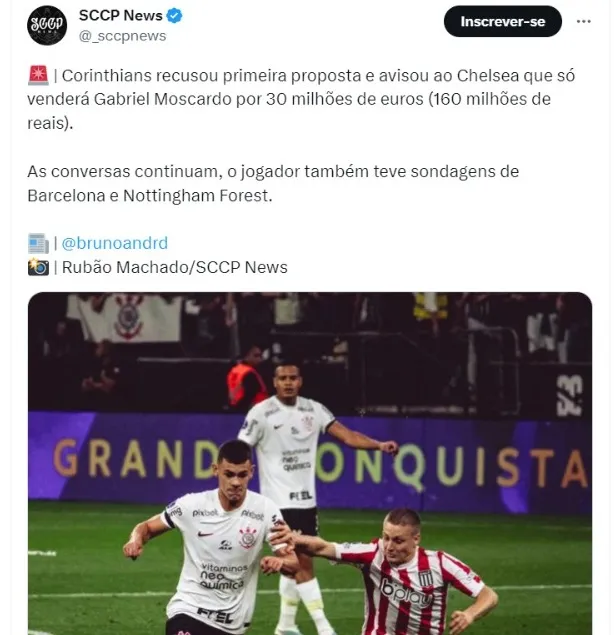Click the text mentioning Barcelona and Nottingham Forest

(273, 183)
